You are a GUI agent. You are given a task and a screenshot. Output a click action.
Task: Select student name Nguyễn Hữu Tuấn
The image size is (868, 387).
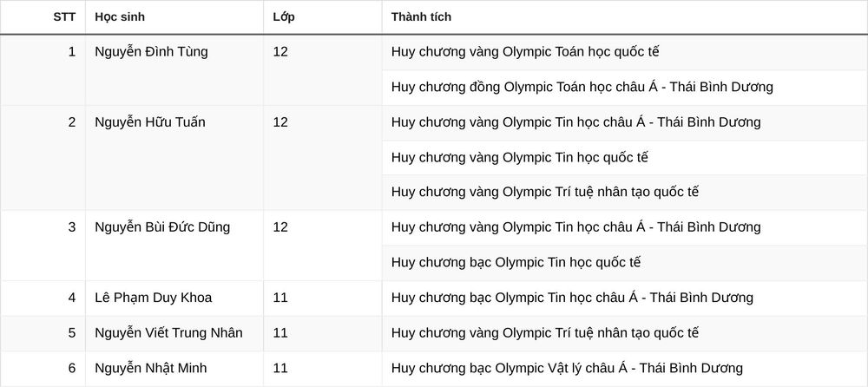(149, 122)
